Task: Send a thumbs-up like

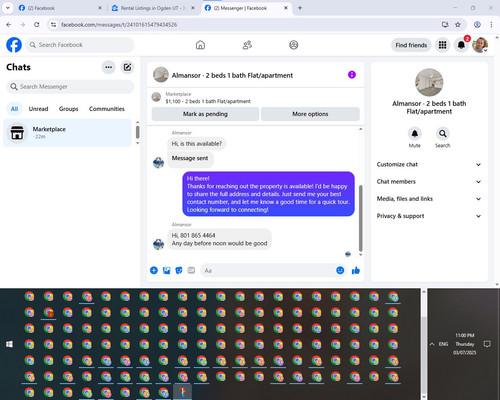Action: [356, 270]
